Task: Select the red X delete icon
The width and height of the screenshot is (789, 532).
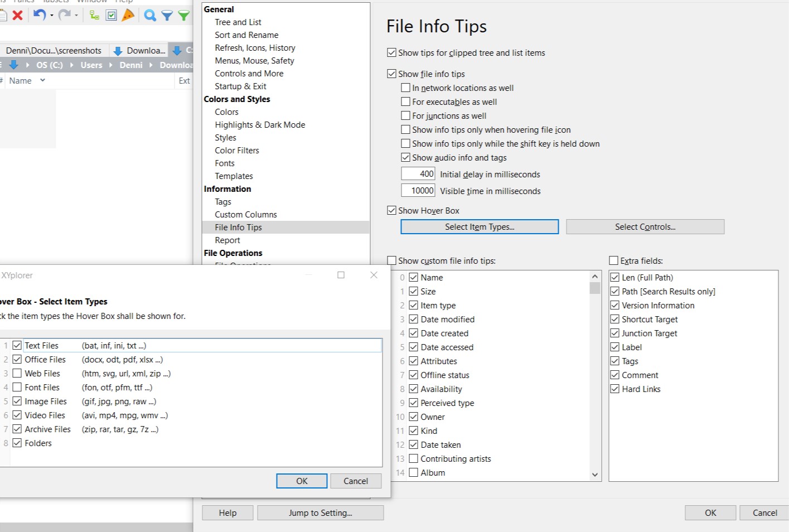Action: [x=17, y=15]
